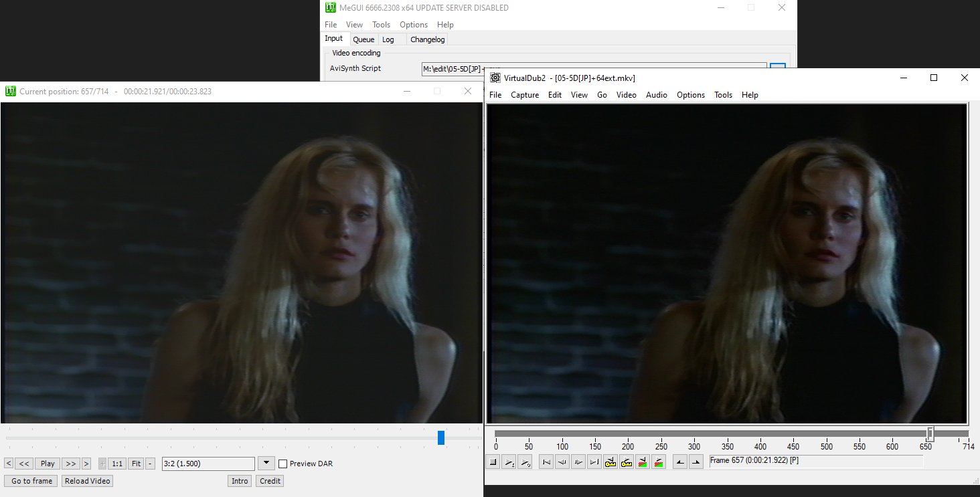The image size is (980, 497).
Task: Open the Options menu in MeGUI
Action: 414,25
